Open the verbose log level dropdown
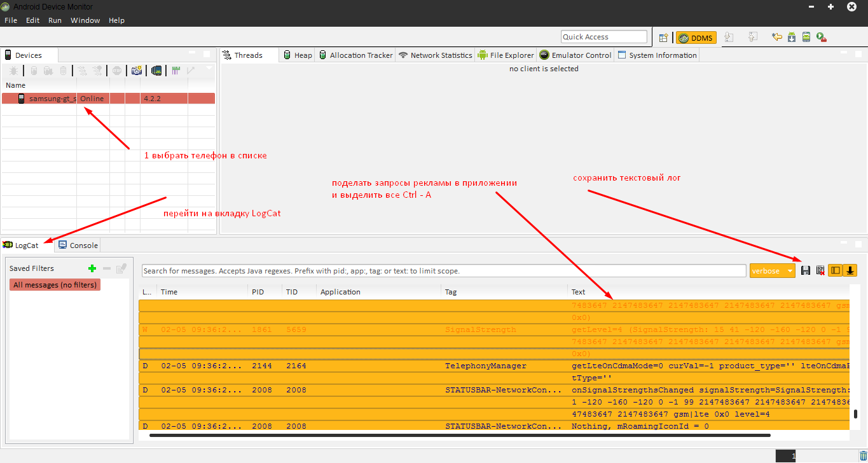The height and width of the screenshot is (463, 868). click(x=773, y=270)
